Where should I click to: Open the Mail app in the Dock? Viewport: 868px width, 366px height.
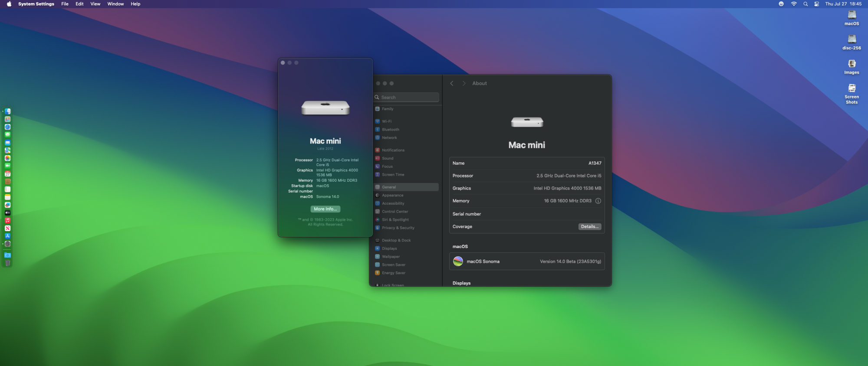[x=7, y=143]
